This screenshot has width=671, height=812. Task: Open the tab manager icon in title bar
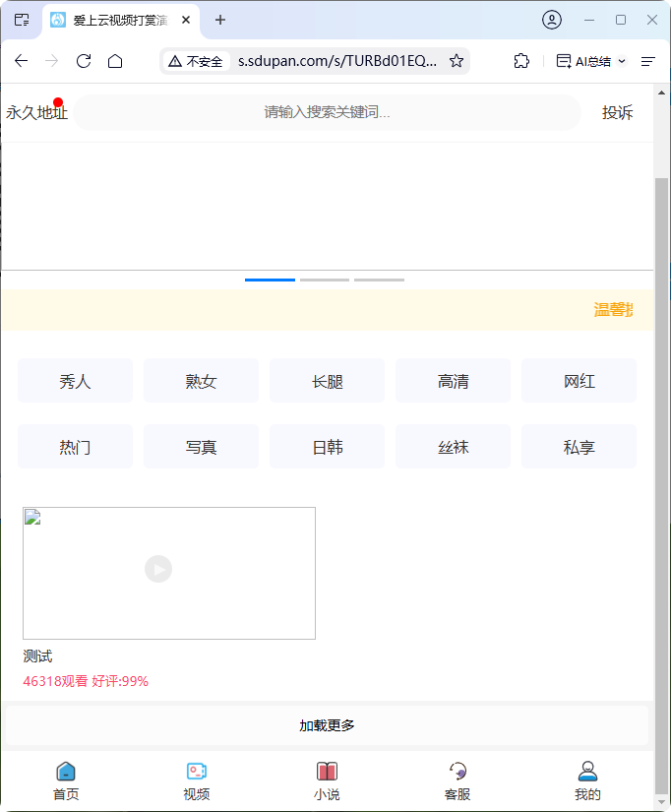click(x=22, y=20)
